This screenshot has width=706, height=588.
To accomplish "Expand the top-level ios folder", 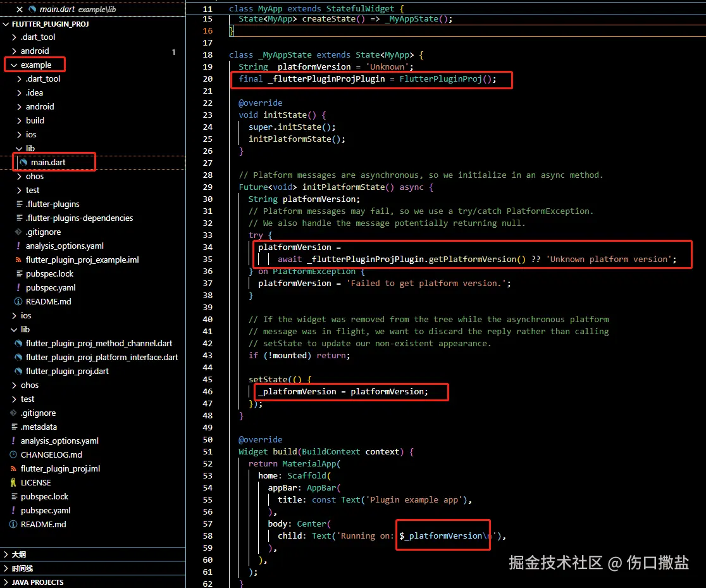I will click(x=14, y=315).
